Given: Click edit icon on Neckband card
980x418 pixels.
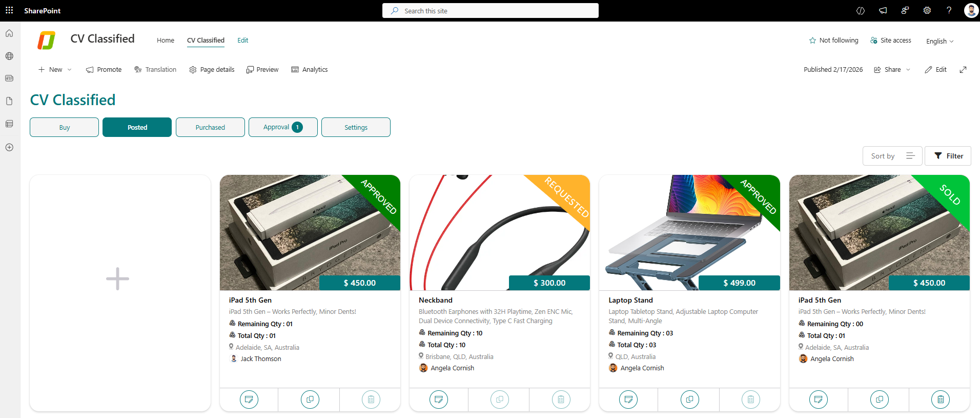Looking at the screenshot, I should (438, 399).
